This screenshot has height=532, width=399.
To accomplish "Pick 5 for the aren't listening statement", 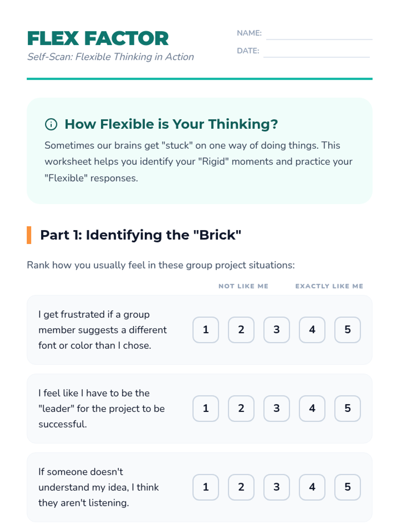I will click(347, 487).
